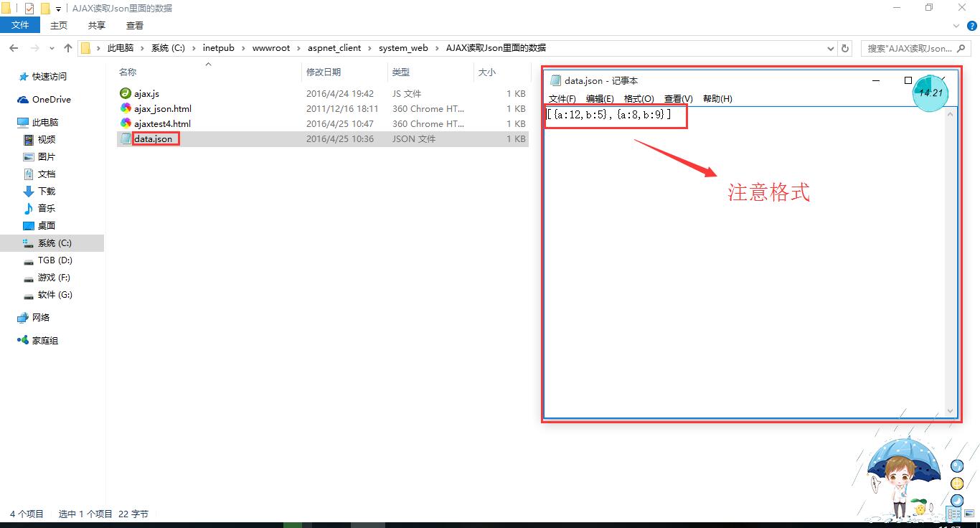
Task: Go up one folder level
Action: coord(68,48)
